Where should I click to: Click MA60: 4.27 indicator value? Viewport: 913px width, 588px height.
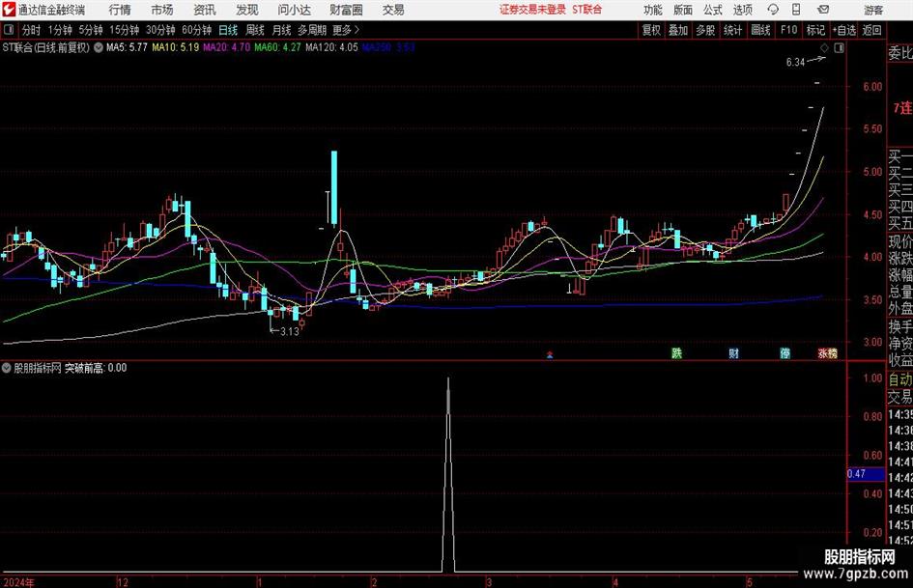point(277,47)
